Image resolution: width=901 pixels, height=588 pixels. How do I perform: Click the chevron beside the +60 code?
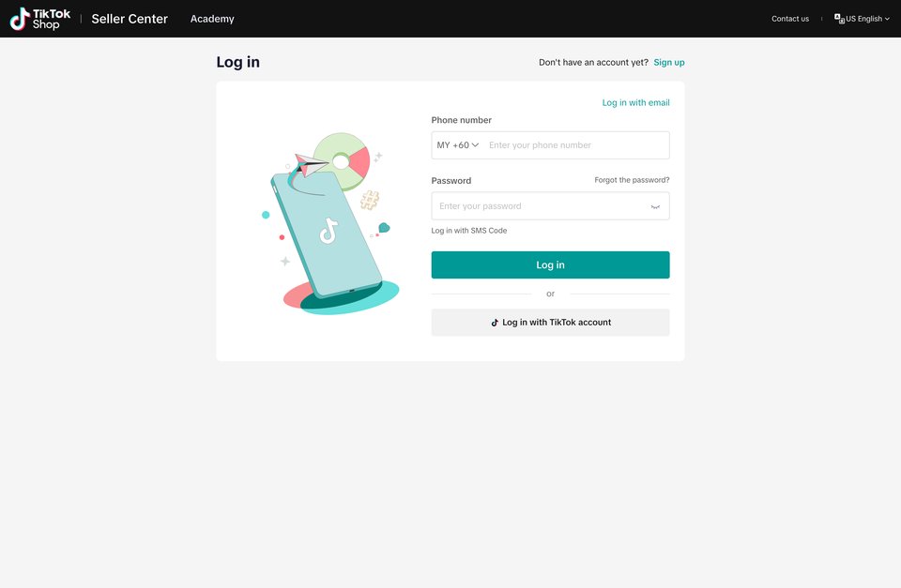[475, 145]
